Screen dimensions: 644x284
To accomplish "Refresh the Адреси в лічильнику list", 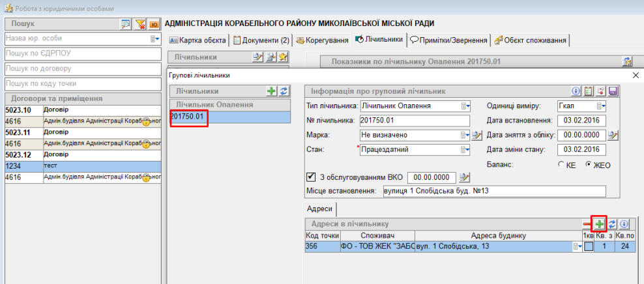I will tap(611, 223).
